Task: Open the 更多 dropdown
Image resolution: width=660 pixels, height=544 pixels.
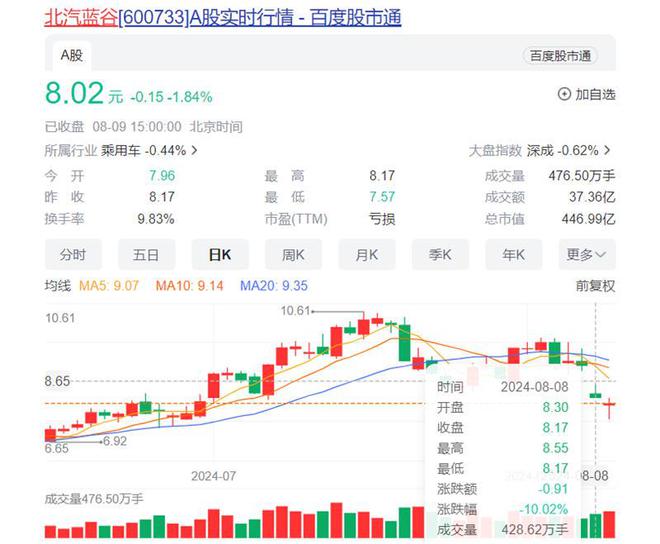Action: click(x=587, y=255)
